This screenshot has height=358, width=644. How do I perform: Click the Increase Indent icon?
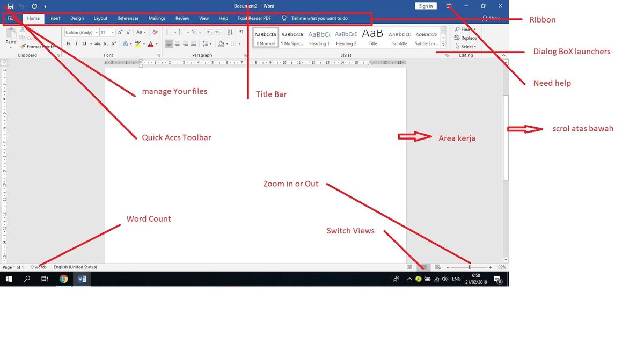click(219, 33)
